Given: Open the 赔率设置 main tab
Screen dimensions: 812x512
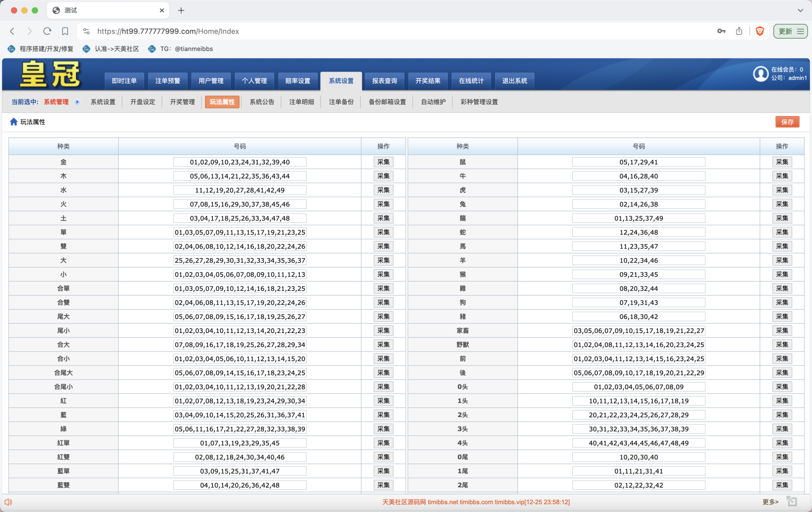Looking at the screenshot, I should point(298,81).
